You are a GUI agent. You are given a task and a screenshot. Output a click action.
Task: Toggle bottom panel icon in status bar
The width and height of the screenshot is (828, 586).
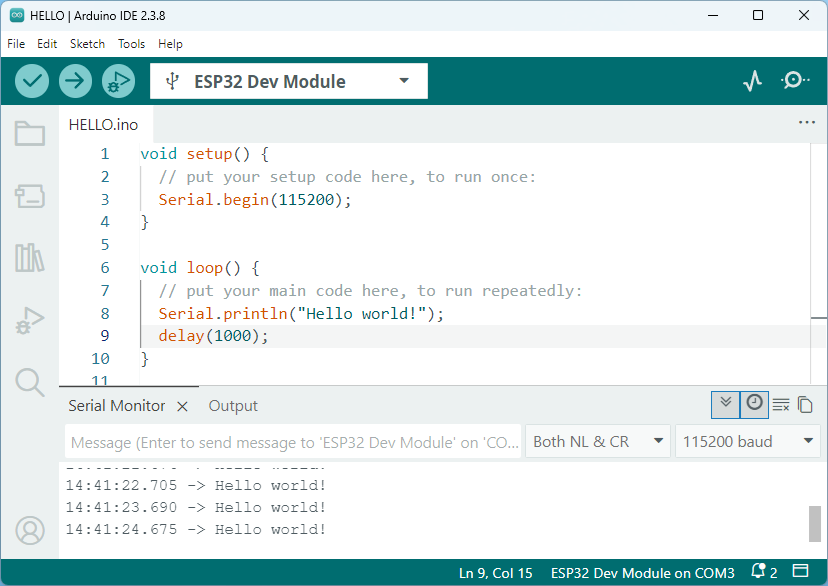(801, 571)
